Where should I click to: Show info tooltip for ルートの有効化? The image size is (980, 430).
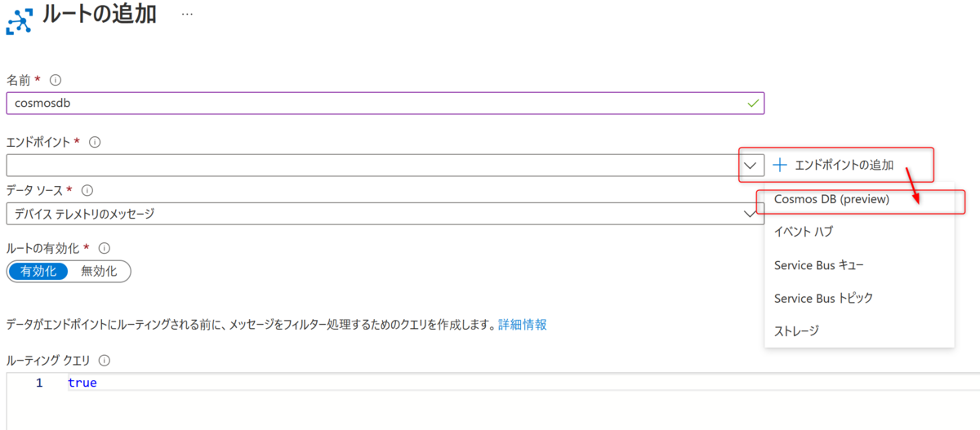pos(104,248)
